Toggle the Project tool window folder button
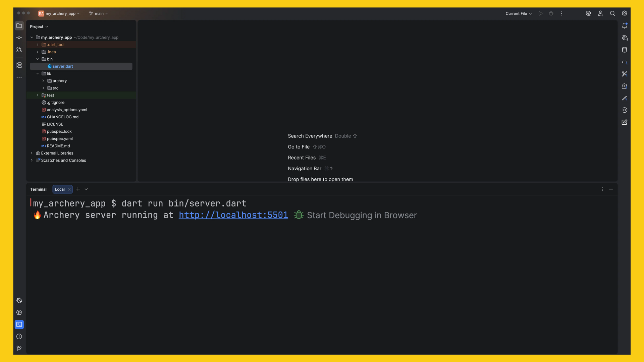The image size is (644, 362). tap(19, 26)
